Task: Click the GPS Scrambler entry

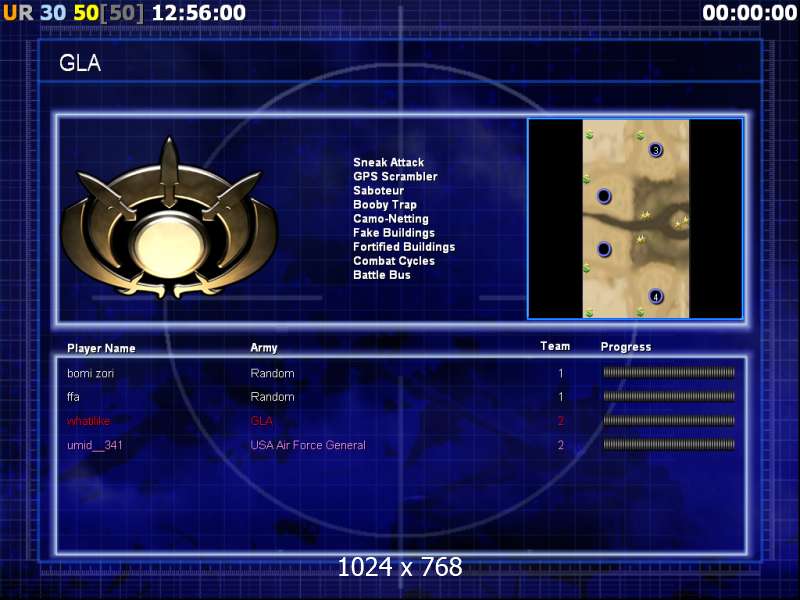Action: point(395,177)
